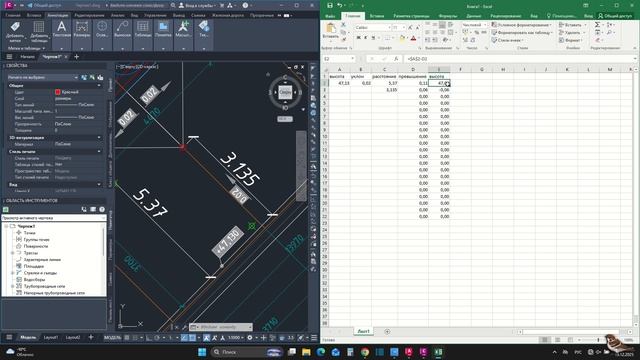Viewport: 640px width, 360px height.
Task: Click Excel Save icon in quick access toolbar
Action: [x=329, y=5]
